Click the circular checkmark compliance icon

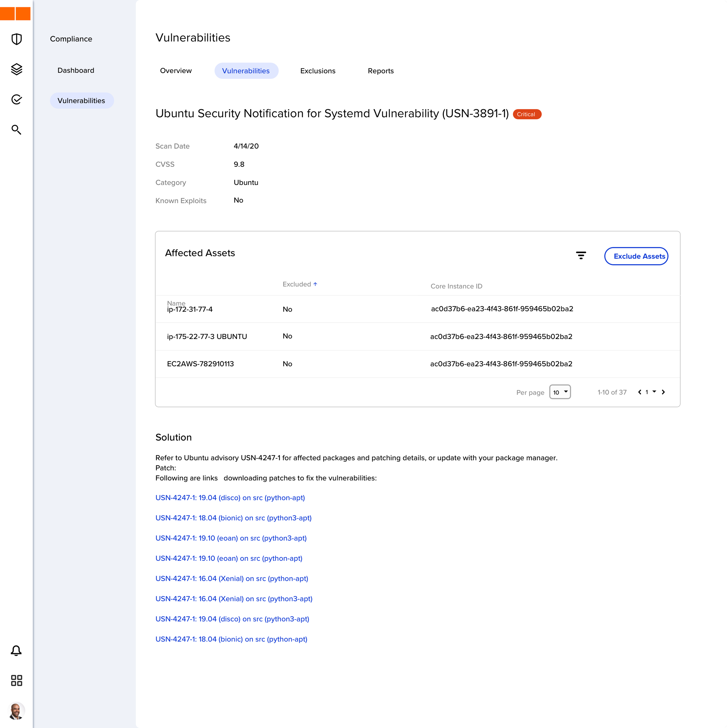(17, 100)
